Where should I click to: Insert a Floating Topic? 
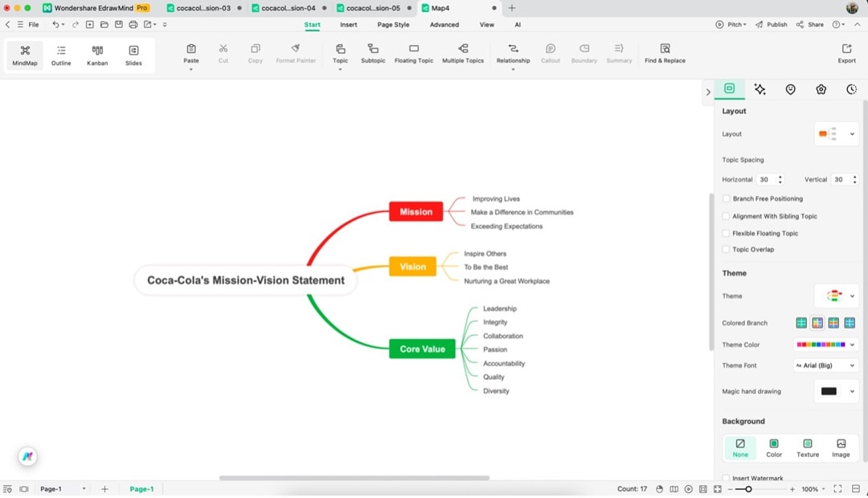tap(414, 54)
